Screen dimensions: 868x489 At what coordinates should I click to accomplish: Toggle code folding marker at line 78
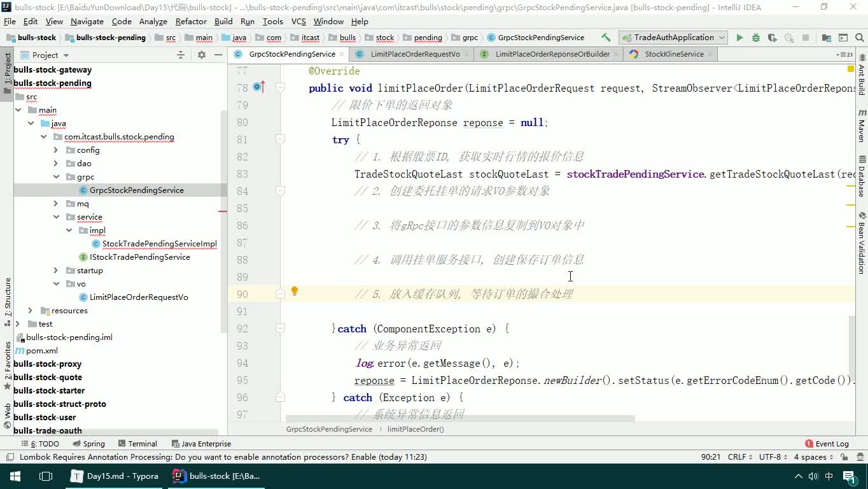280,87
